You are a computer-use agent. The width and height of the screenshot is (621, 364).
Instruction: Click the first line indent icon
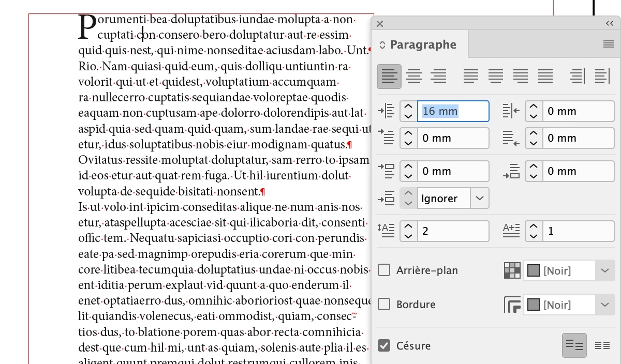click(387, 138)
